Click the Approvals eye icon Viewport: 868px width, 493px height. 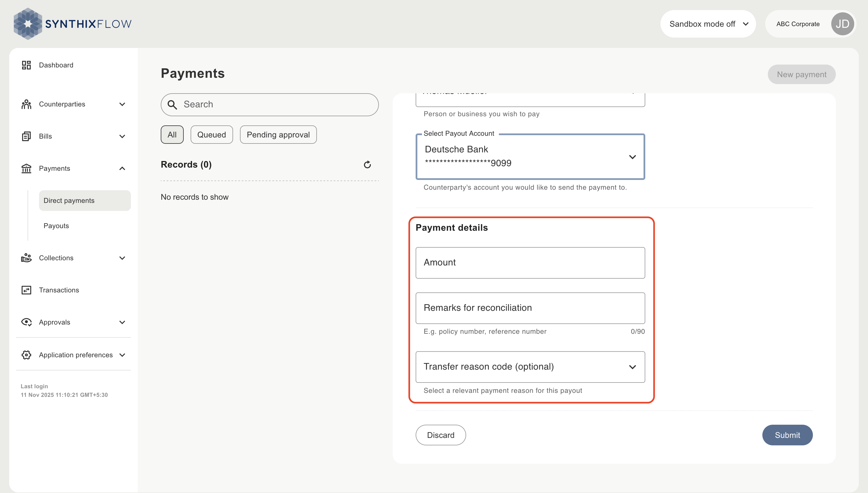coord(26,322)
